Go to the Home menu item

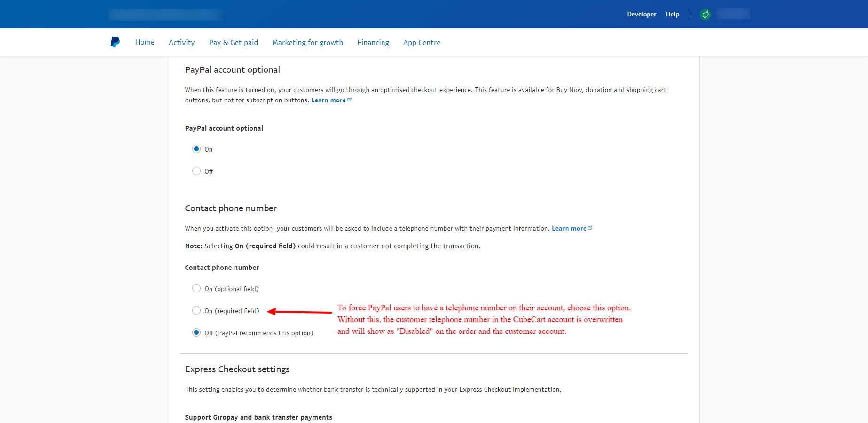pos(145,42)
